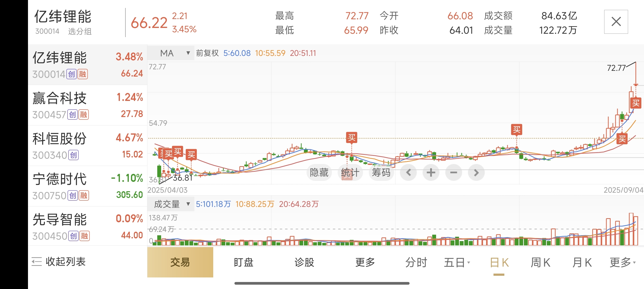Screen dimensions: 644x289
Task: Open the 前复权 adjustment option
Action: (x=207, y=53)
